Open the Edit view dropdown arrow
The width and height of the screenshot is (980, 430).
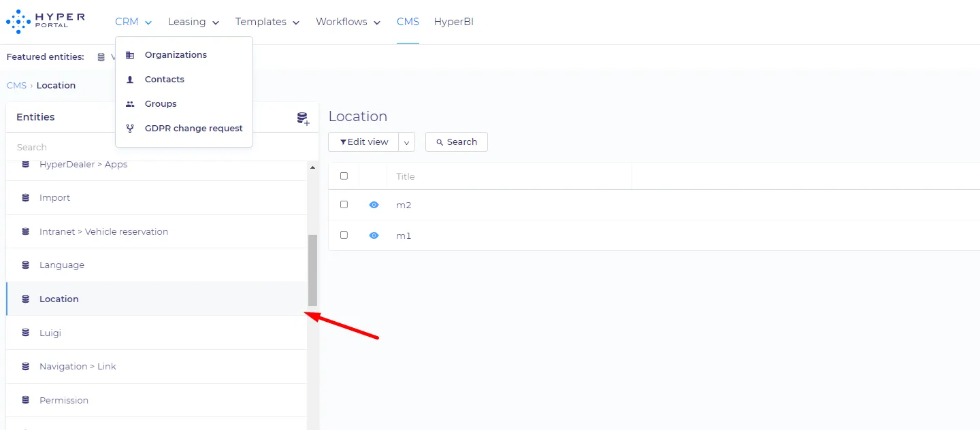[x=406, y=142]
